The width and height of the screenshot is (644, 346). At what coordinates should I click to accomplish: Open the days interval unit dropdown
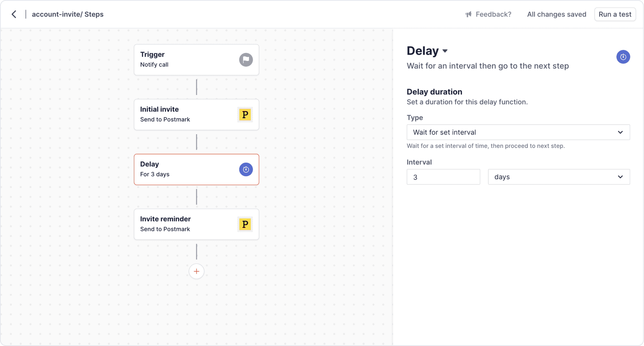(559, 177)
